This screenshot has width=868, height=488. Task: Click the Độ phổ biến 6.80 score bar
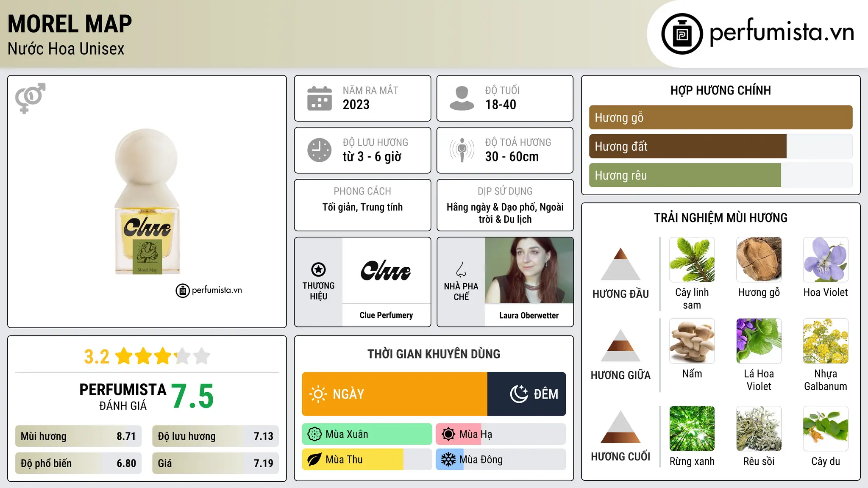(x=78, y=463)
